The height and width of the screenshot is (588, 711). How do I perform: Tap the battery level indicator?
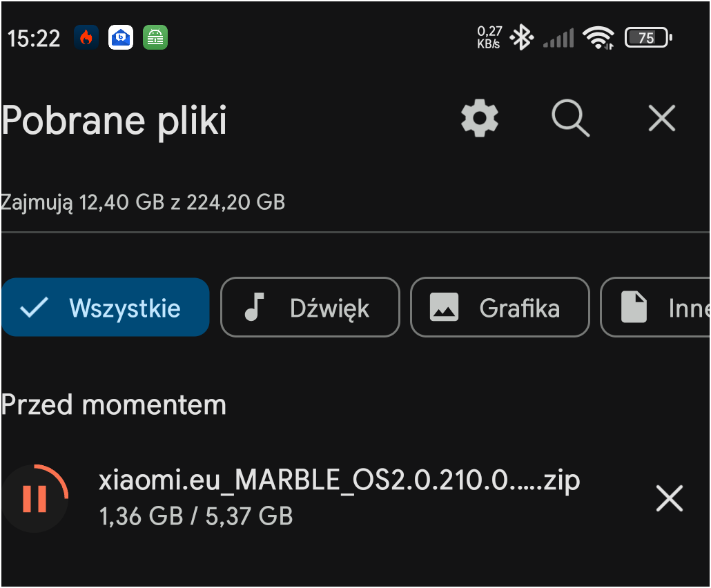pyautogui.click(x=647, y=37)
